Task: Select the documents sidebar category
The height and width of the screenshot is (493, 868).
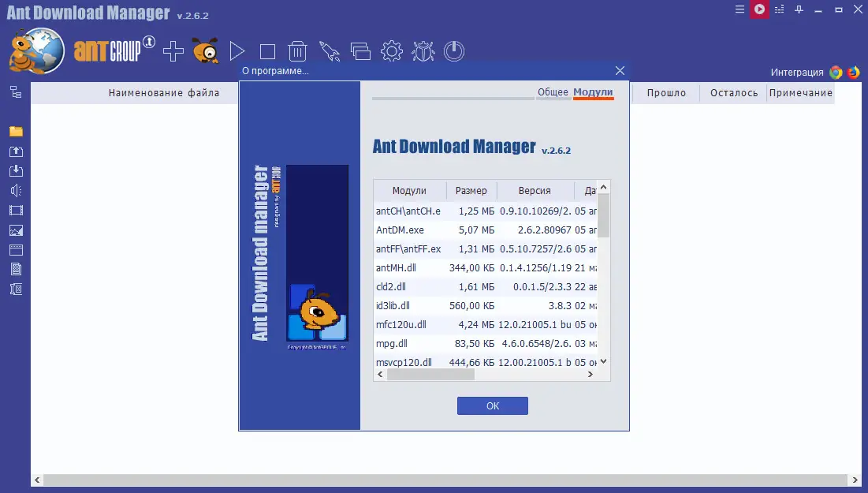Action: (x=16, y=269)
